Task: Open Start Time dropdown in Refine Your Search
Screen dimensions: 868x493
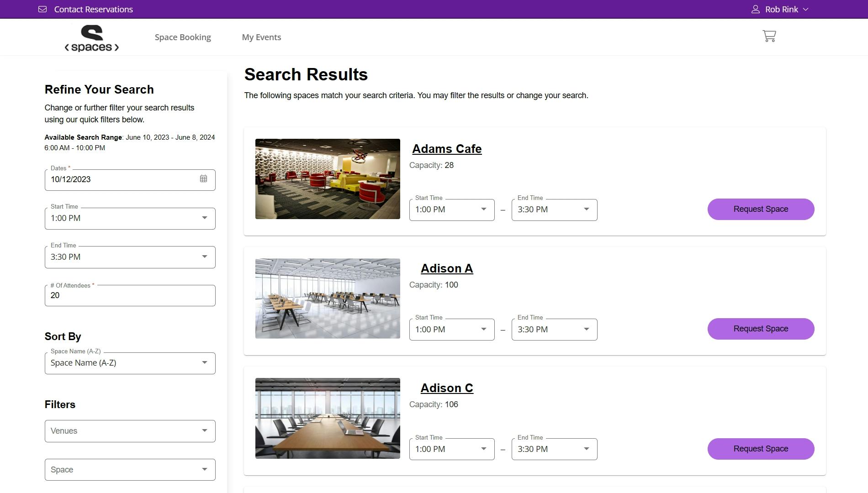Action: click(x=130, y=218)
